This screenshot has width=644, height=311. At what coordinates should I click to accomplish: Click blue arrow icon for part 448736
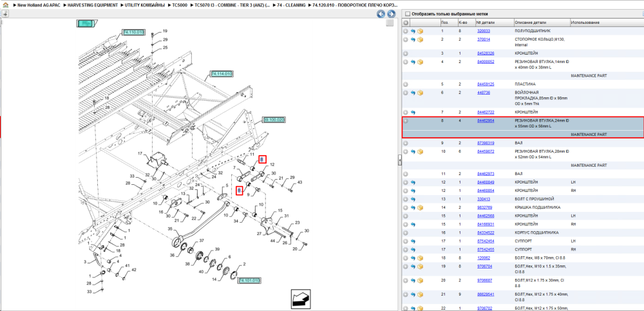click(413, 93)
